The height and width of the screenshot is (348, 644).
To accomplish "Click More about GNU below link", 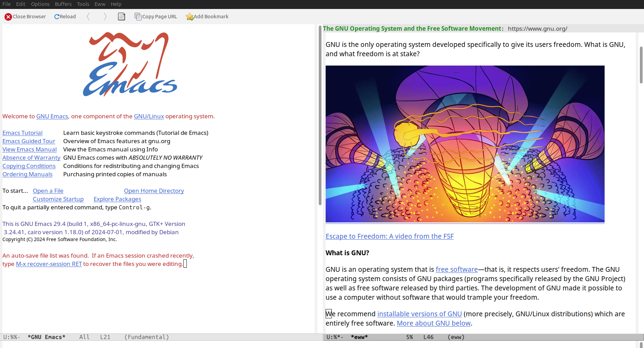I will pos(434,323).
